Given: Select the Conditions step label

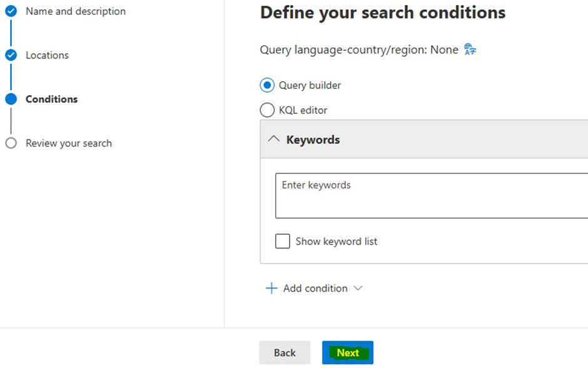Looking at the screenshot, I should tap(51, 99).
